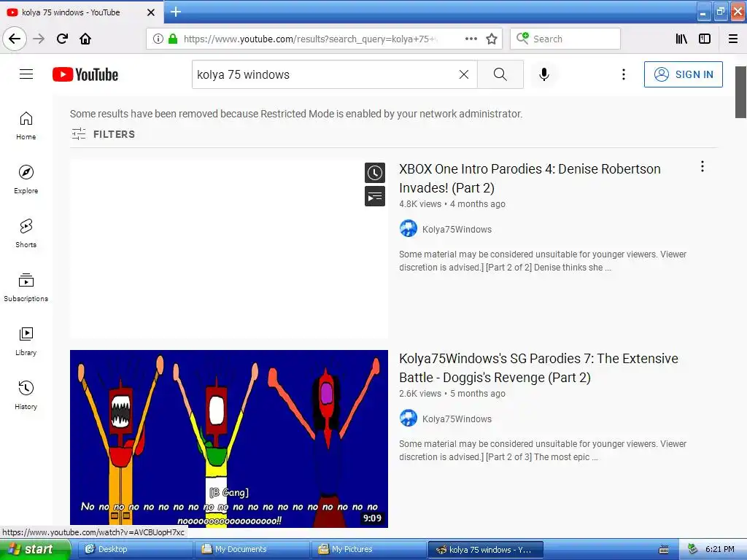This screenshot has height=560, width=747.
Task: Open Explore in the YouTube sidebar
Action: 26,179
